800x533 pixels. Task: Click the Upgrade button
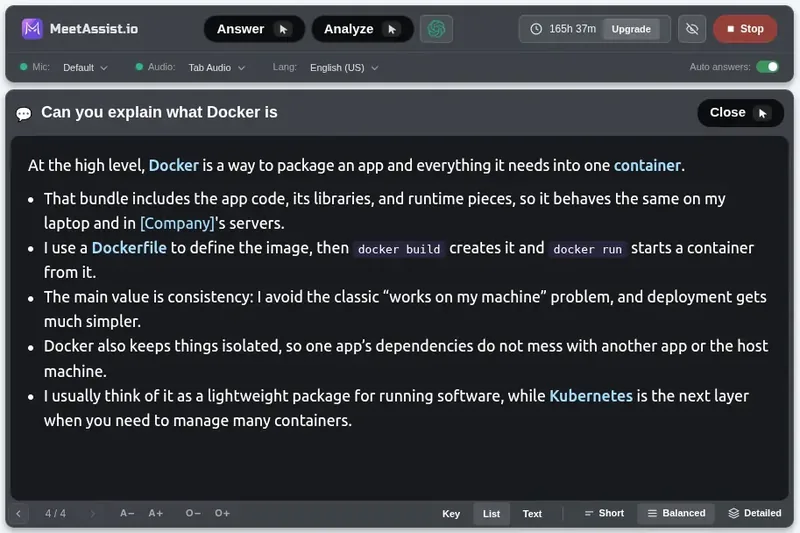[631, 29]
